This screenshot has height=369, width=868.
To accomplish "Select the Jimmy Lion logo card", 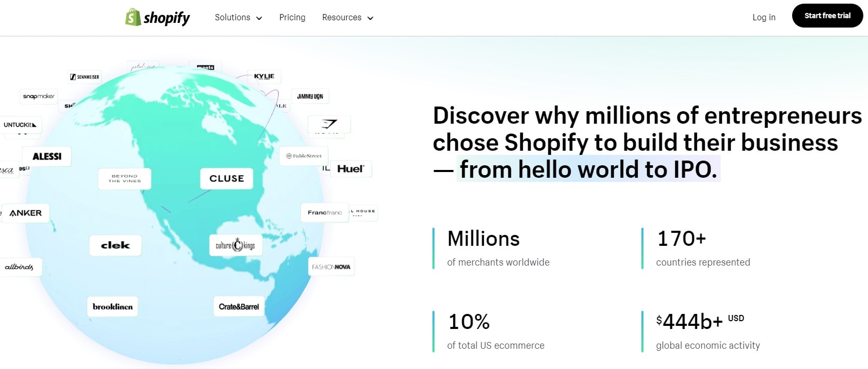I will coord(310,97).
